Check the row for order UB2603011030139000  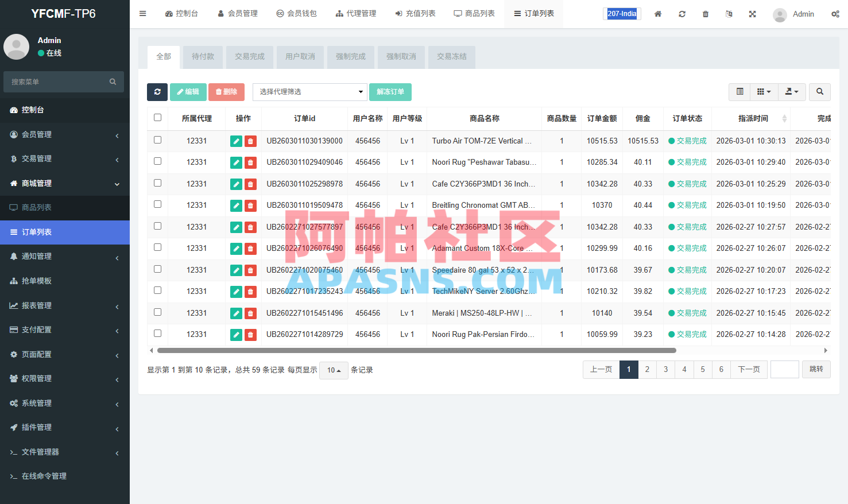pyautogui.click(x=158, y=140)
